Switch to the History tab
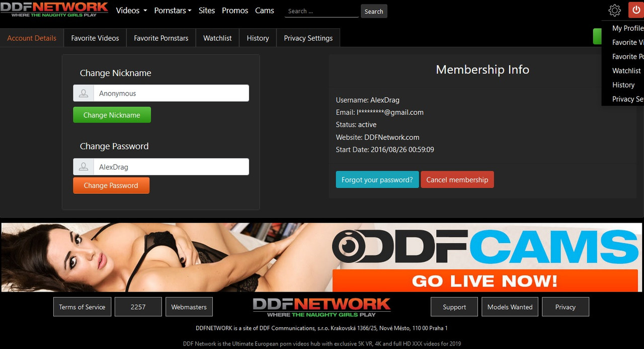Screen dimensions: 644x349 point(258,38)
